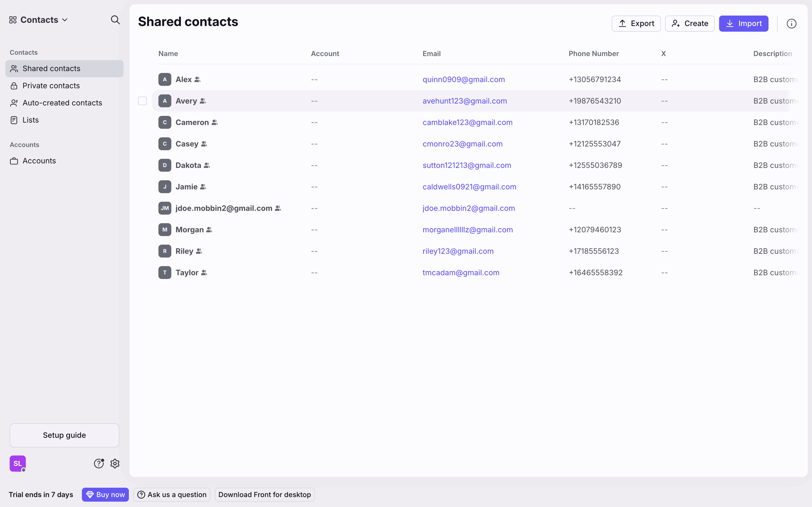Open Accounts in the sidebar
Viewport: 812px width, 507px height.
(x=39, y=161)
